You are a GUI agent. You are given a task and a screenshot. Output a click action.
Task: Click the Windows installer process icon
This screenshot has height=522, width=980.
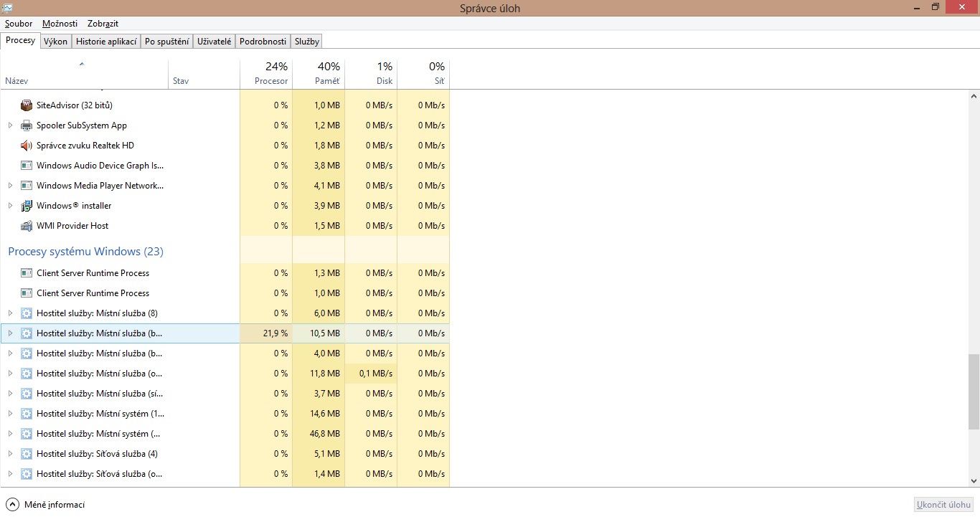pos(27,206)
